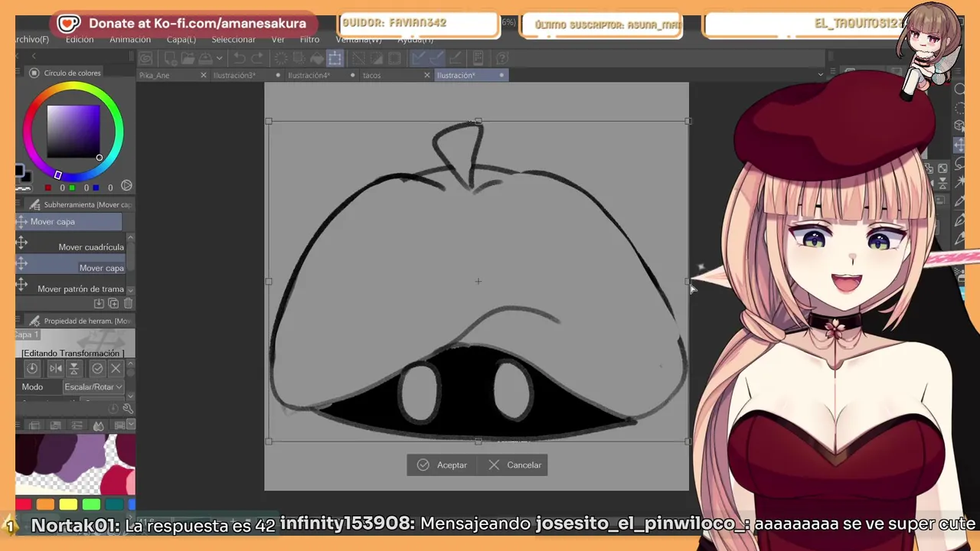The width and height of the screenshot is (980, 551).
Task: Select the Zoom magnifier tool
Action: pyautogui.click(x=959, y=89)
